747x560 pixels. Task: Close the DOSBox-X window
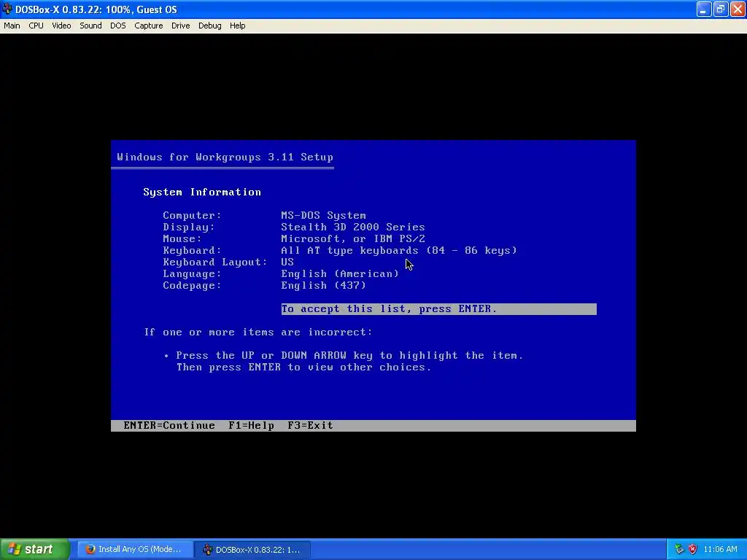pos(738,9)
